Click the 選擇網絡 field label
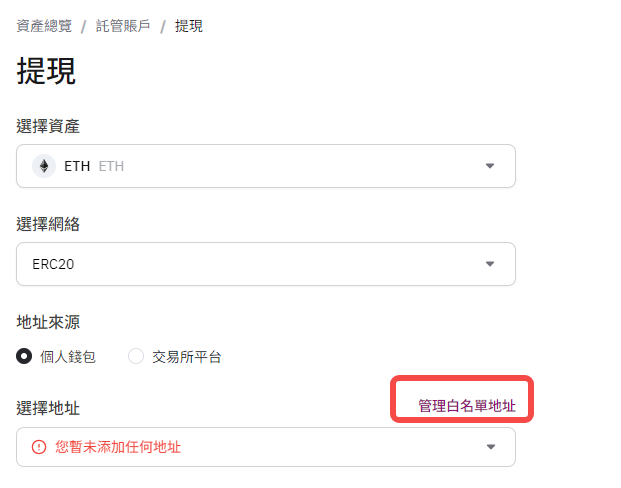 (48, 224)
